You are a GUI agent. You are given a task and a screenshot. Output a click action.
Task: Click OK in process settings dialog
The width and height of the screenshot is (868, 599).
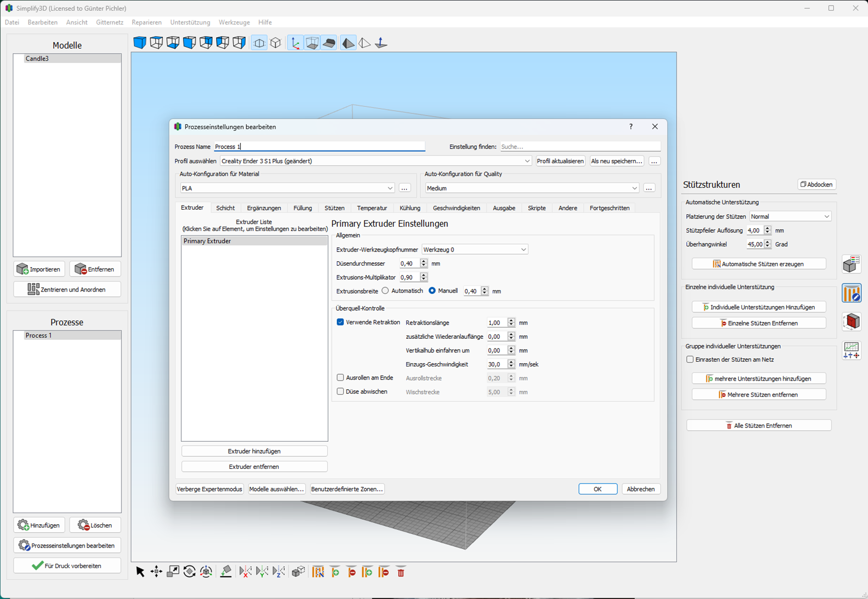click(x=598, y=489)
